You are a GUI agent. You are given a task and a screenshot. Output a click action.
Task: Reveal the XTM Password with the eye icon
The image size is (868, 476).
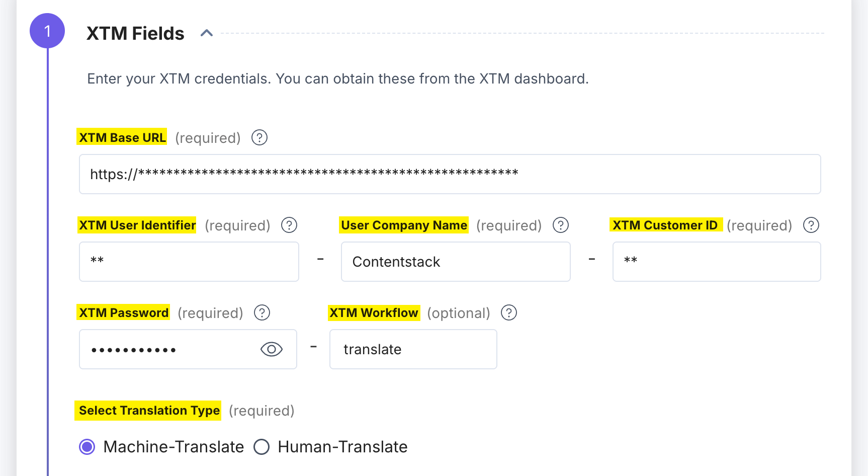[x=271, y=349]
